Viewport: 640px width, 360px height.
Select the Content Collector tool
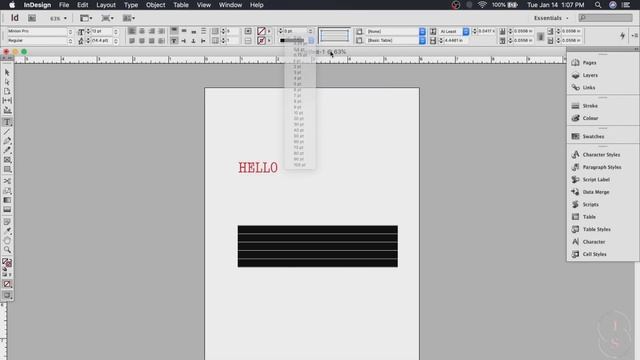7,110
